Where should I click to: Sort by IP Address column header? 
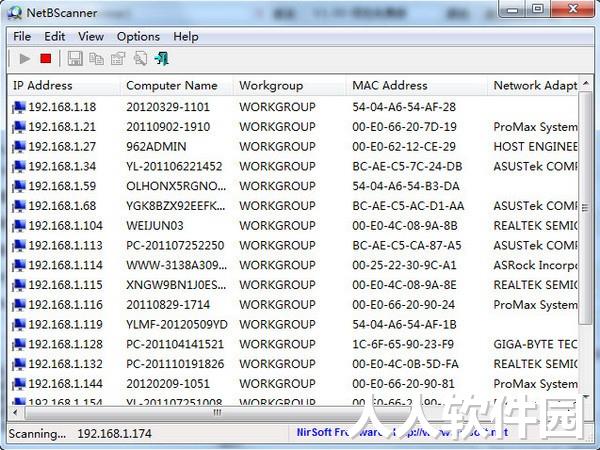tap(64, 85)
